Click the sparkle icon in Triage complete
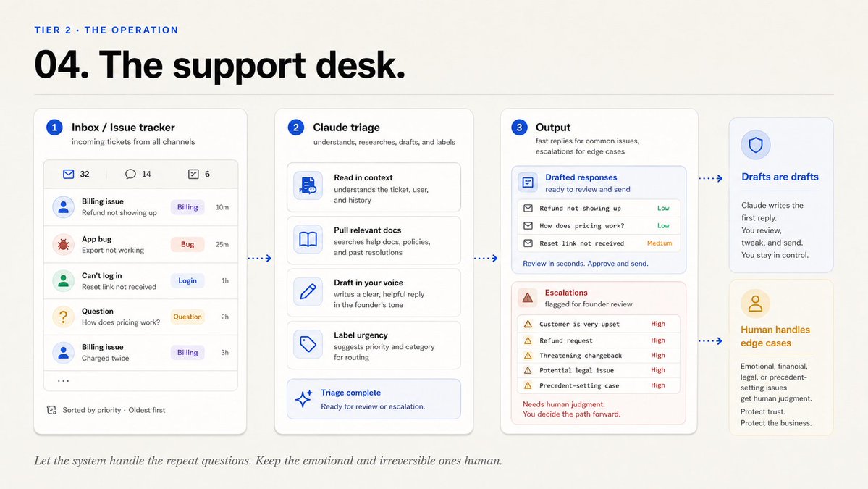 [x=303, y=398]
